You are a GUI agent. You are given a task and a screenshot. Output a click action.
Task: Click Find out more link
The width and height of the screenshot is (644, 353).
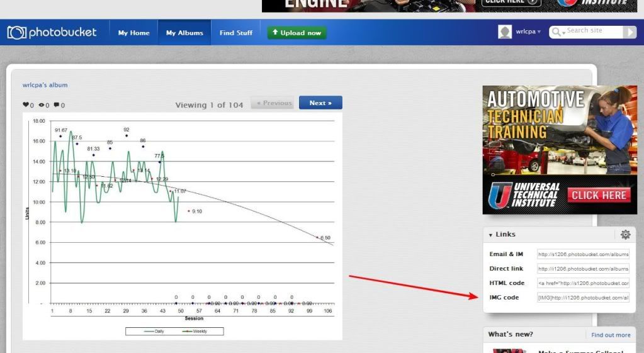point(610,335)
